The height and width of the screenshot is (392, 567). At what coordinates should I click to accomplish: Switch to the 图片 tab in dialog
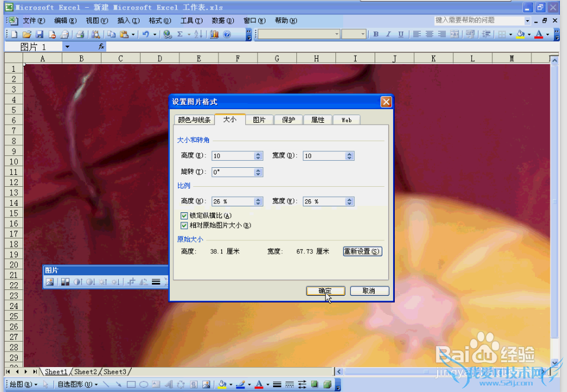point(259,120)
